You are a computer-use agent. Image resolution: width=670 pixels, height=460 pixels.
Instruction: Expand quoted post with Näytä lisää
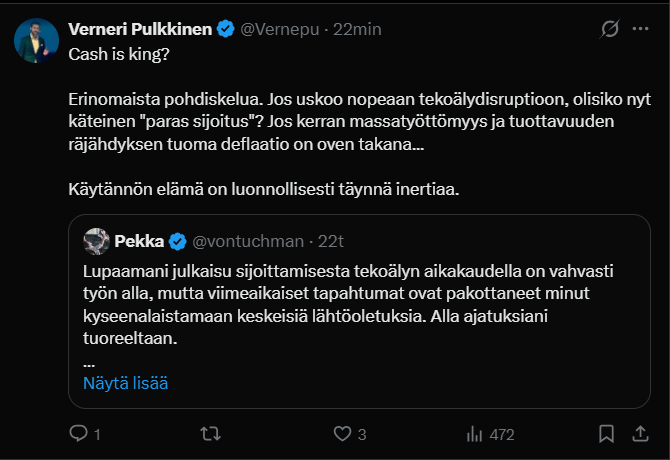click(125, 383)
